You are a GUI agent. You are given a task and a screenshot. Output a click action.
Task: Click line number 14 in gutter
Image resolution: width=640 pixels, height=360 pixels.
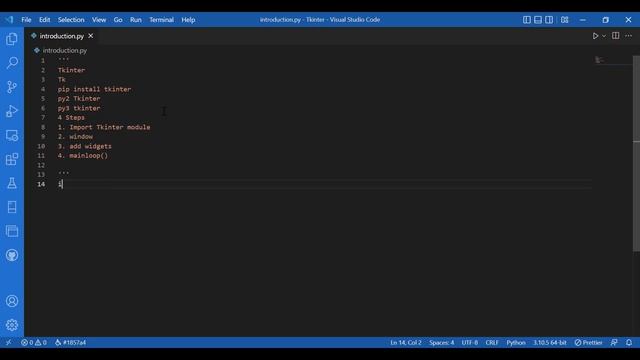point(41,184)
